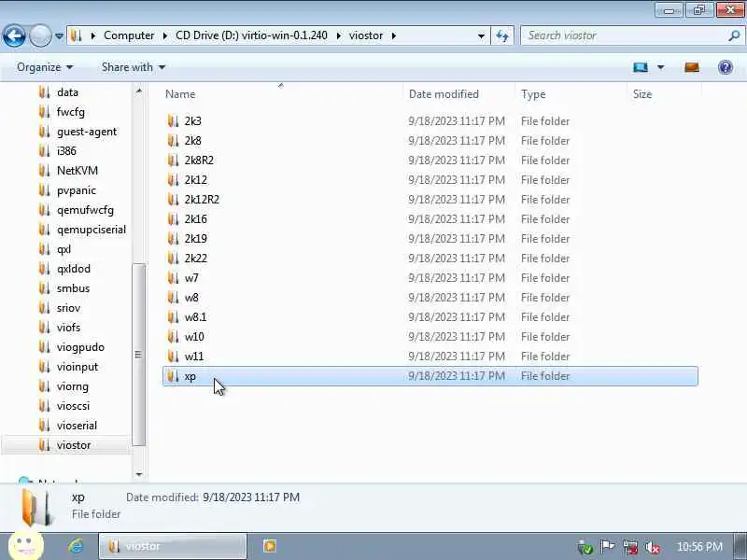
Task: Select the 2k3 folder icon
Action: tap(173, 121)
